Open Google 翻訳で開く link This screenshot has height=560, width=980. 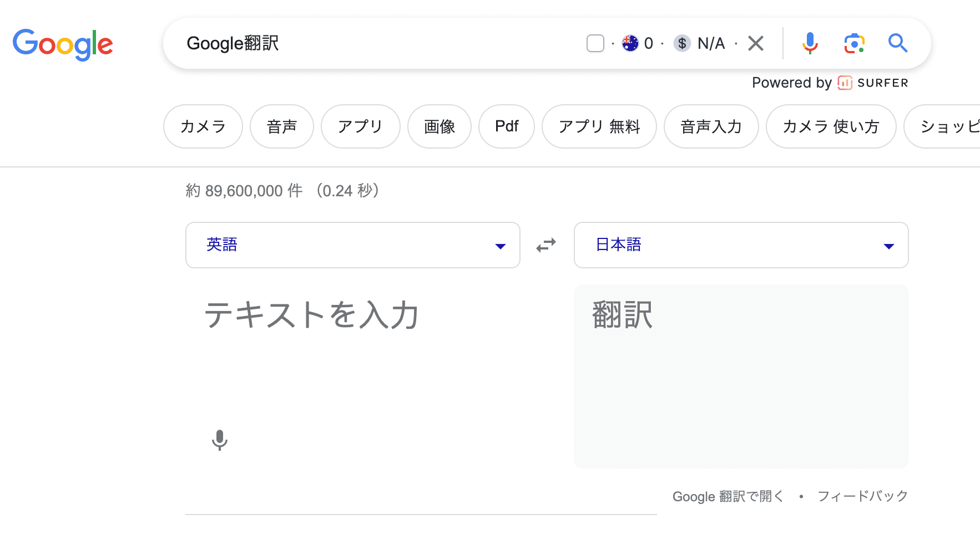[x=728, y=496]
